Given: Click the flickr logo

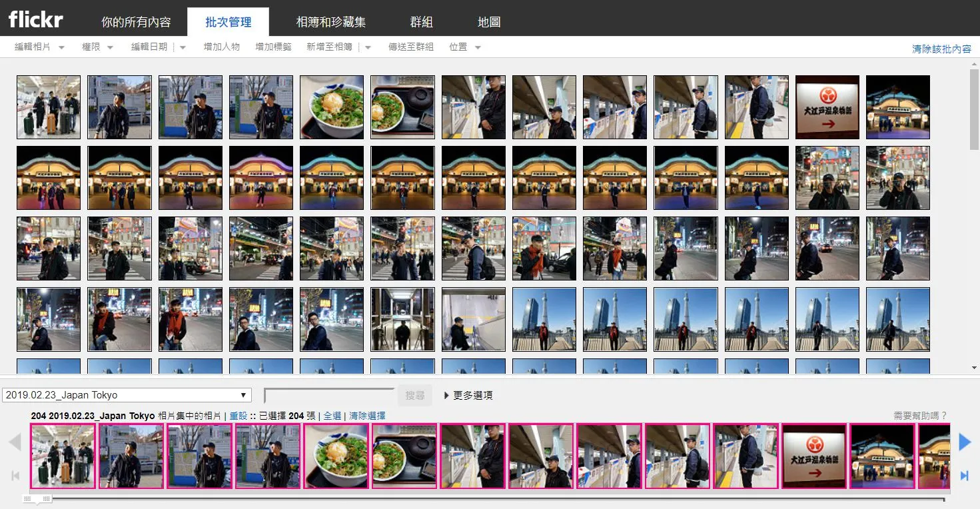Looking at the screenshot, I should coord(36,19).
